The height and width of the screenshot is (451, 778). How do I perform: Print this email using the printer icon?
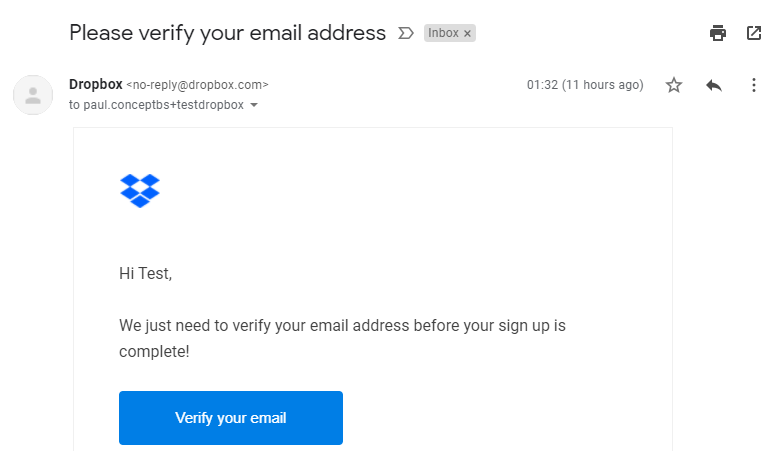717,33
